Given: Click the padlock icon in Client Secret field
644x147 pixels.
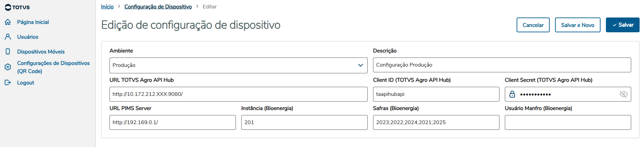Looking at the screenshot, I should coord(512,94).
